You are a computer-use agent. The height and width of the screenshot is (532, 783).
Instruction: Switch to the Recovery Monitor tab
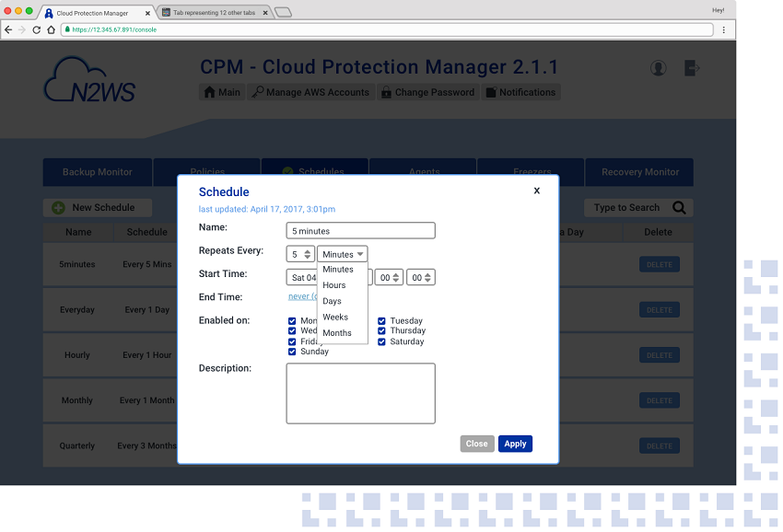[639, 172]
